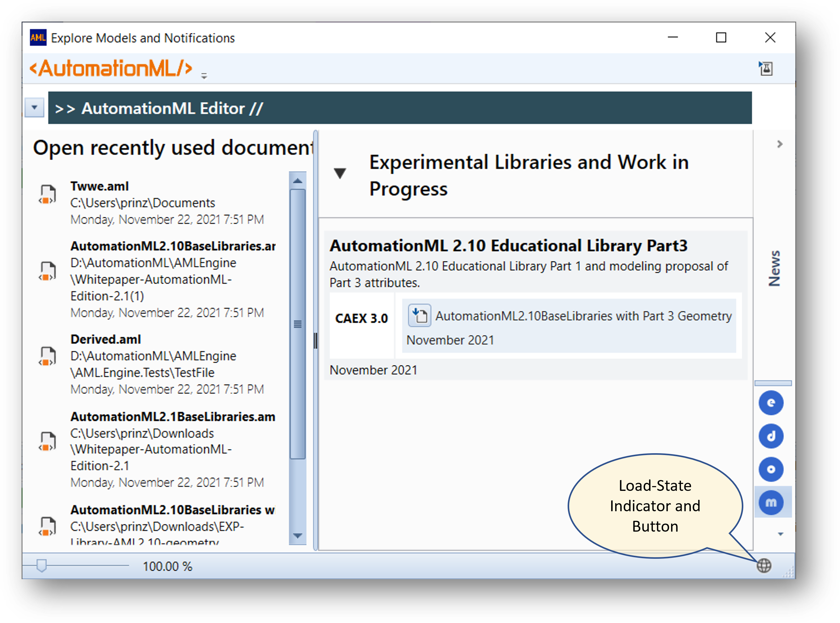
Task: Click the splitter grip between the panels
Action: coord(315,341)
